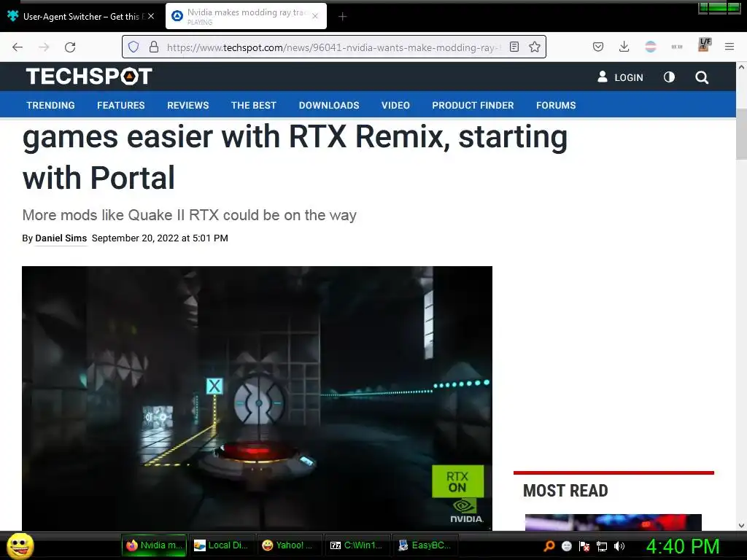
Task: Go back to the previous page
Action: (x=18, y=47)
